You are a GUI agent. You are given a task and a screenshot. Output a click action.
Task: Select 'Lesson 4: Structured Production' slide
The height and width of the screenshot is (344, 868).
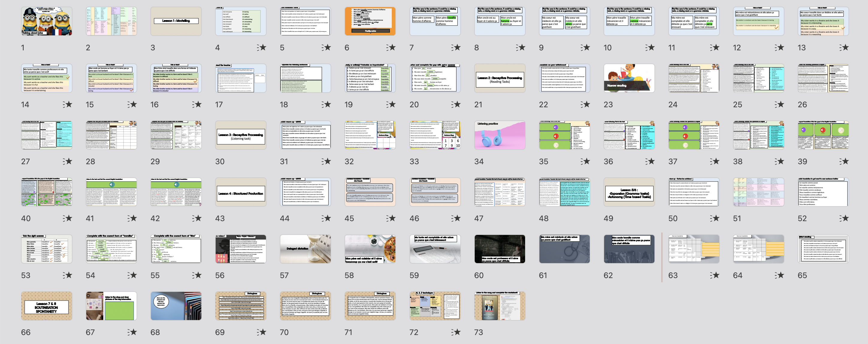(241, 192)
